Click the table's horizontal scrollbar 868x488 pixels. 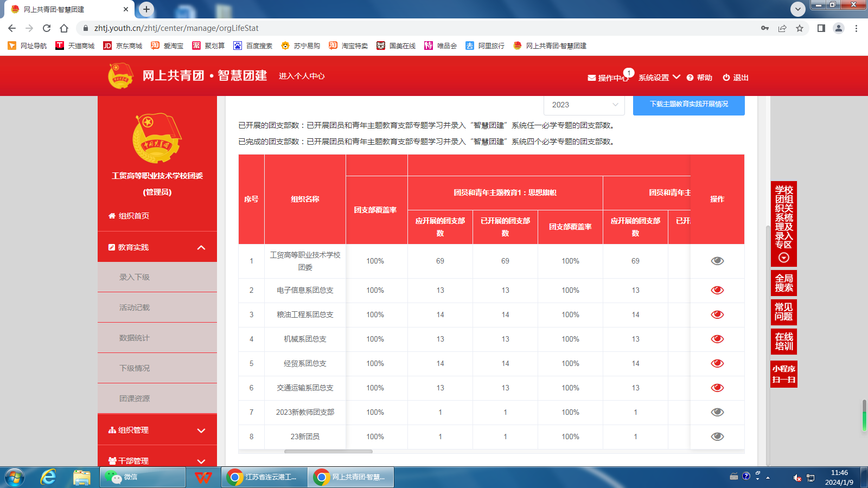[328, 451]
